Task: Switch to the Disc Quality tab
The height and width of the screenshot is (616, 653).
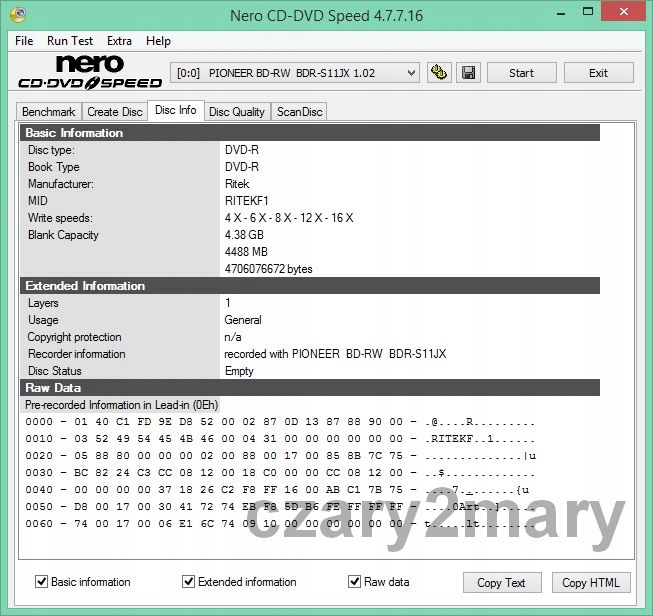Action: 236,112
